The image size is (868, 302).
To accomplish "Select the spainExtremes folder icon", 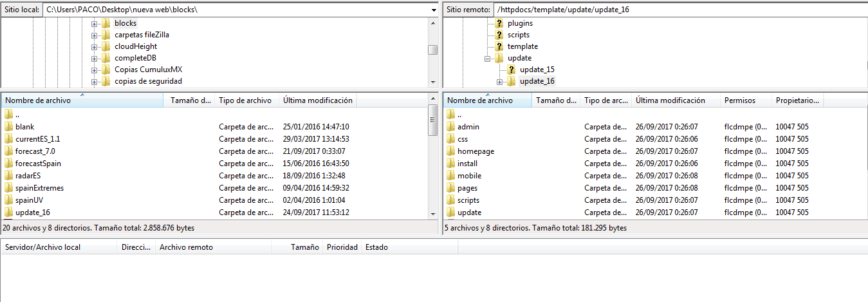I will [8, 188].
